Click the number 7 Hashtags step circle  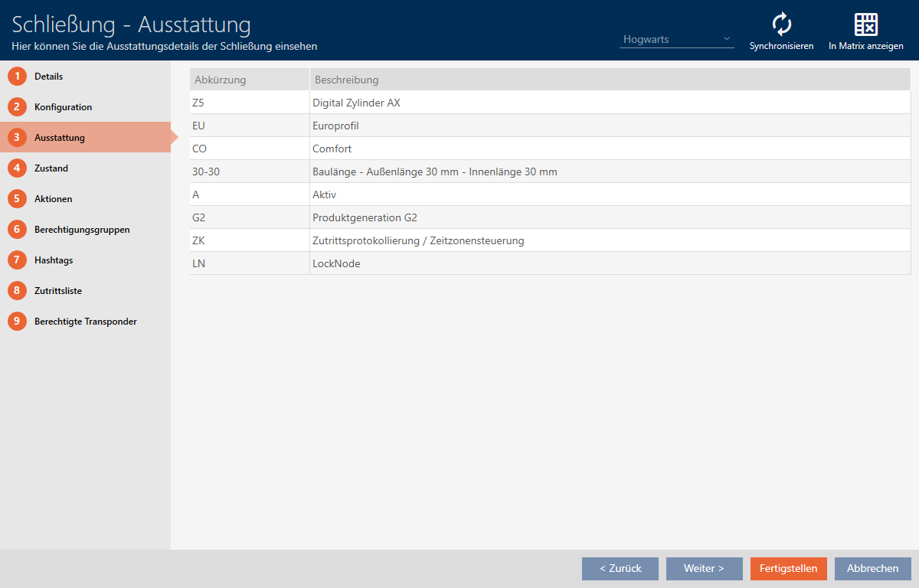click(x=17, y=260)
